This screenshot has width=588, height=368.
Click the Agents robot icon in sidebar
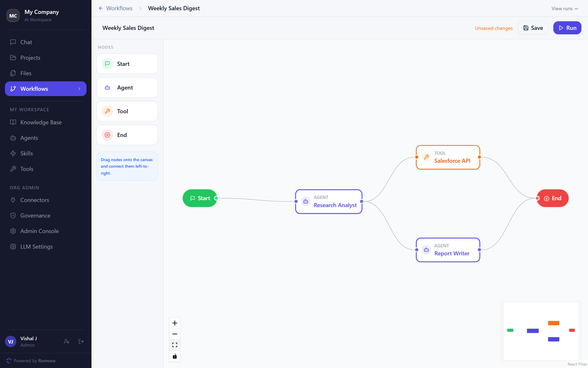tap(13, 138)
